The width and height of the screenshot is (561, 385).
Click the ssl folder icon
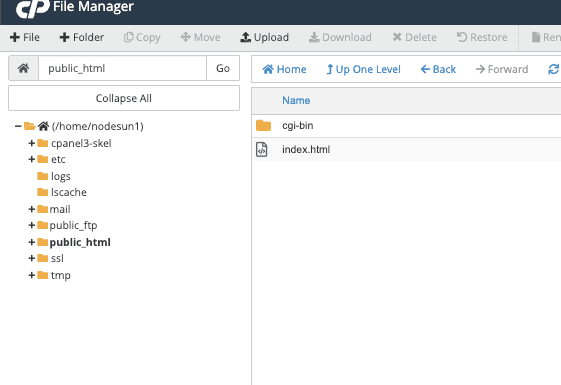43,258
